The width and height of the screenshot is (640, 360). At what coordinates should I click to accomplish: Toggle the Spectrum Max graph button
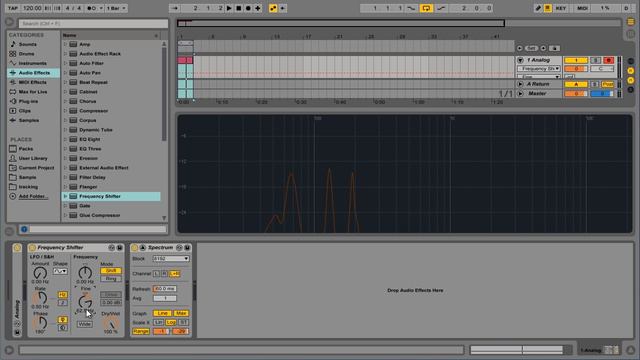pos(181,313)
